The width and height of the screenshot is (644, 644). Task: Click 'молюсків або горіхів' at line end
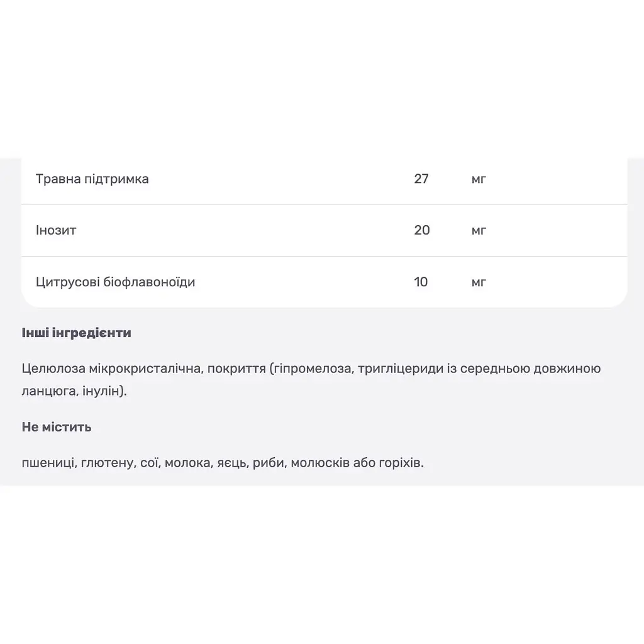tap(356, 463)
